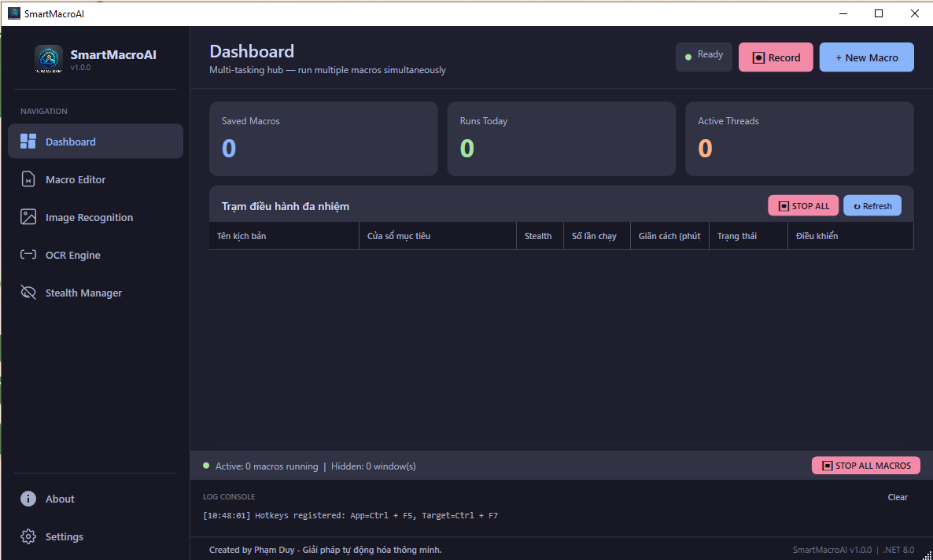Screen dimensions: 933x560
Task: Click STOP ALL MACROS in the status bar
Action: click(865, 465)
